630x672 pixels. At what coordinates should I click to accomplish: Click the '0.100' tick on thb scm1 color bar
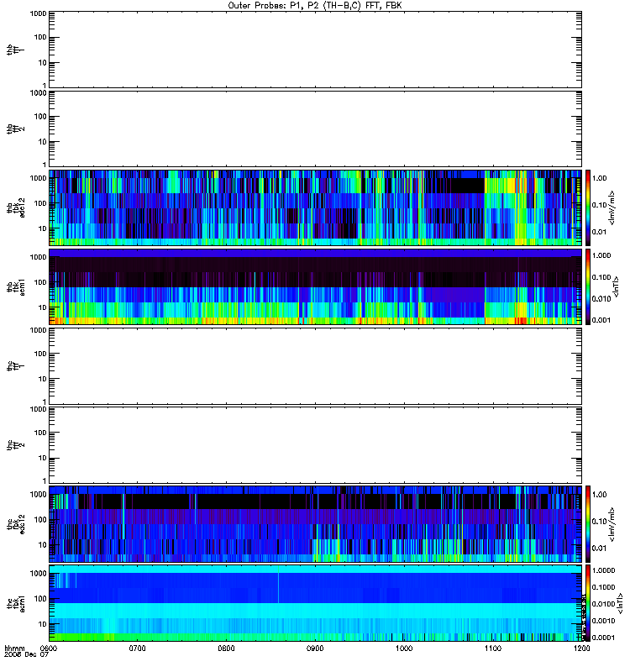(x=601, y=277)
